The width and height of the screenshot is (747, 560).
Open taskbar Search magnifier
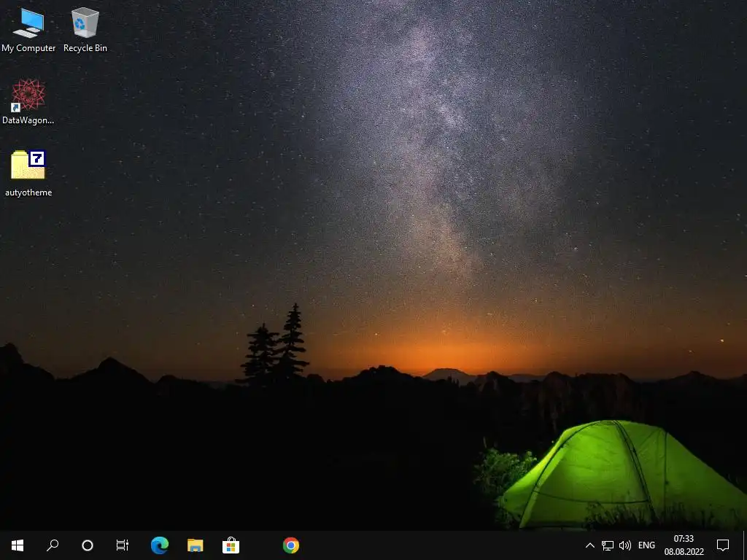(53, 545)
